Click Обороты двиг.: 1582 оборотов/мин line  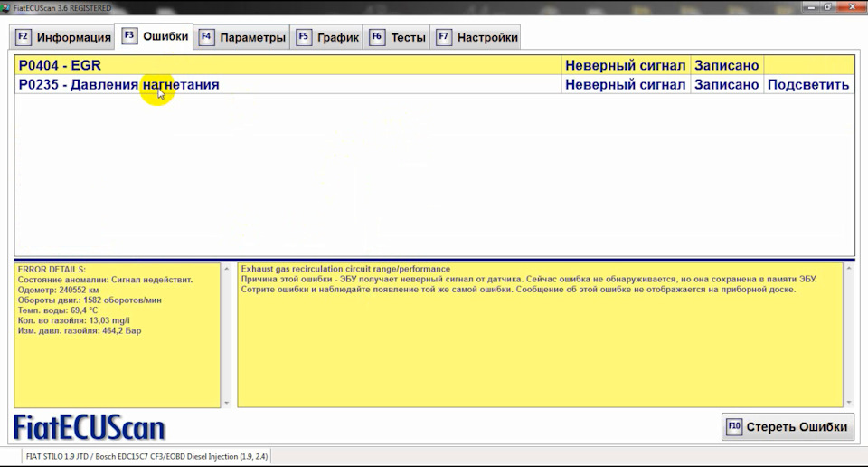tap(90, 300)
